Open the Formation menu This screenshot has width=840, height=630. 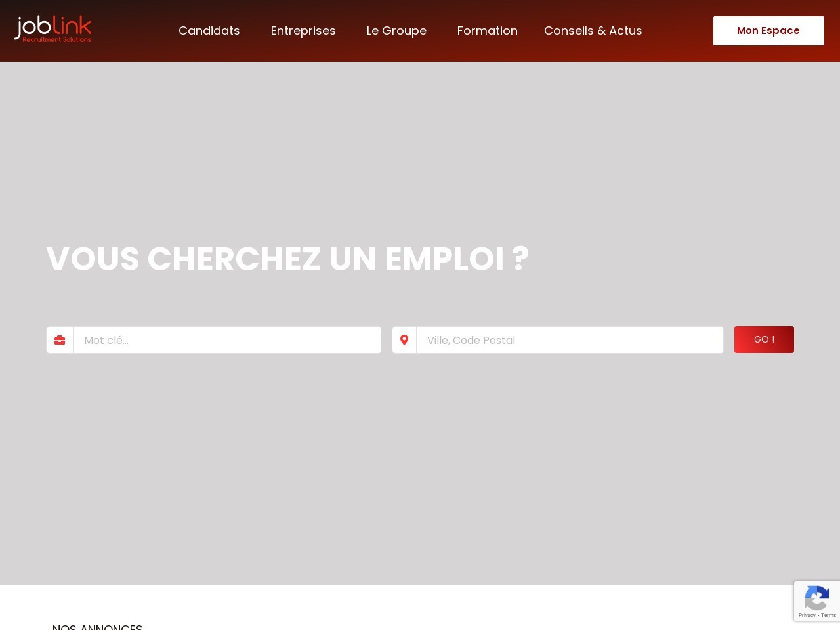[488, 31]
